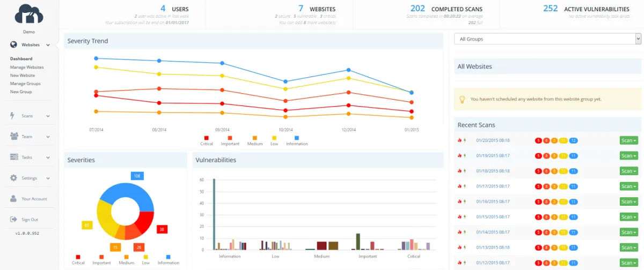Viewport: 644px width, 270px height.
Task: Click the sign out arrow icon
Action: tap(14, 220)
